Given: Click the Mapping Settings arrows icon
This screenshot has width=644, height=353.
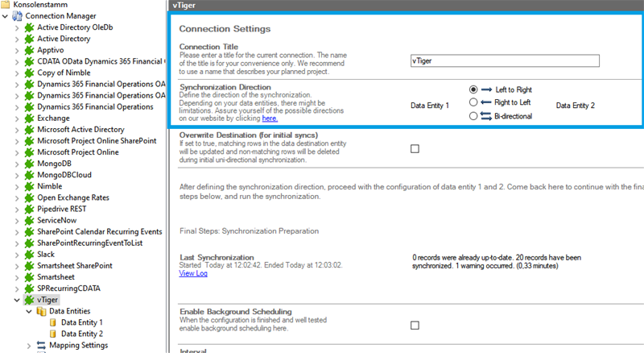Looking at the screenshot, I should (41, 345).
